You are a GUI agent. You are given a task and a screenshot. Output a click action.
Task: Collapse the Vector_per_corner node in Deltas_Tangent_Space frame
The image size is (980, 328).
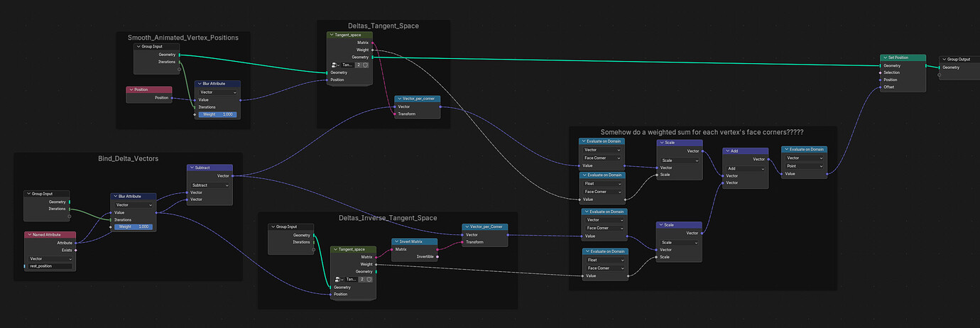(399, 99)
